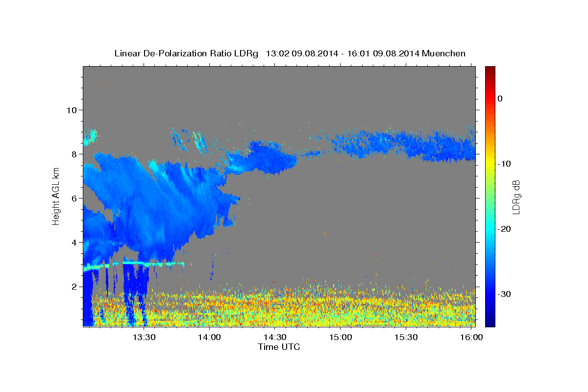Click the 16:00 time tick label
Viewport: 588px width, 392px height.
click(x=471, y=337)
